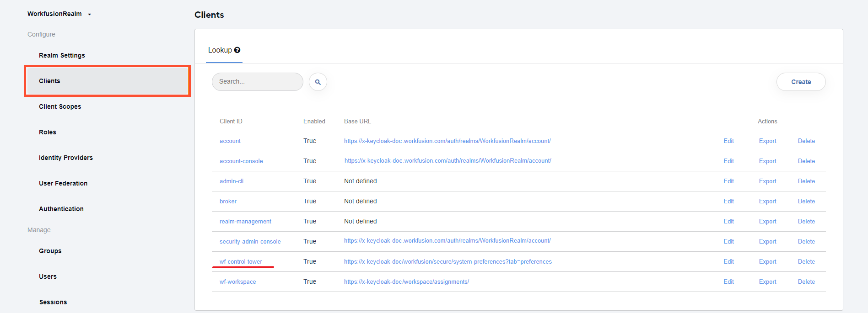Open the wf-control-tower client link

point(241,262)
